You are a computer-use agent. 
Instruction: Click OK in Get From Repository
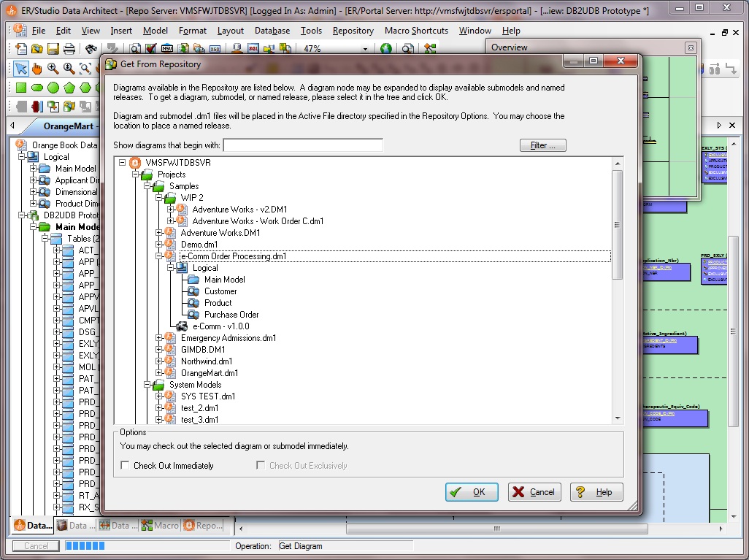click(x=472, y=492)
